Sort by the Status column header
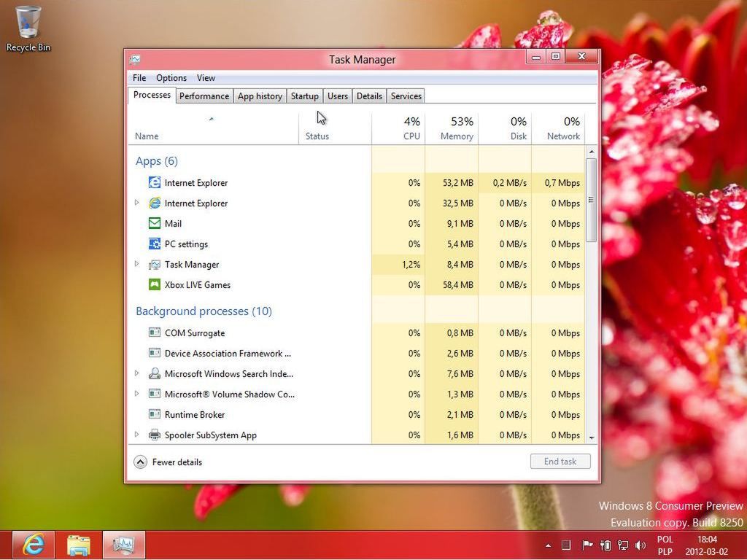 (335, 128)
